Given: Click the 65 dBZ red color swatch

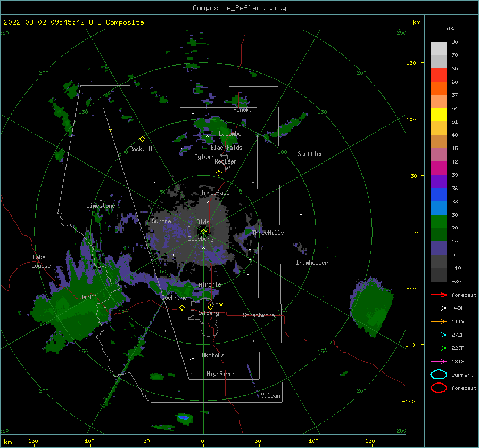Looking at the screenshot, I should (439, 75).
